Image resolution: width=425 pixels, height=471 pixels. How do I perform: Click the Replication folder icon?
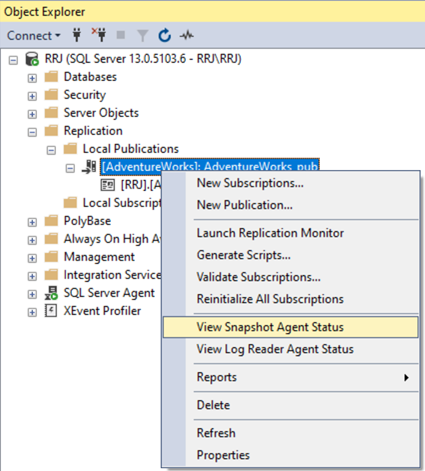click(x=51, y=131)
